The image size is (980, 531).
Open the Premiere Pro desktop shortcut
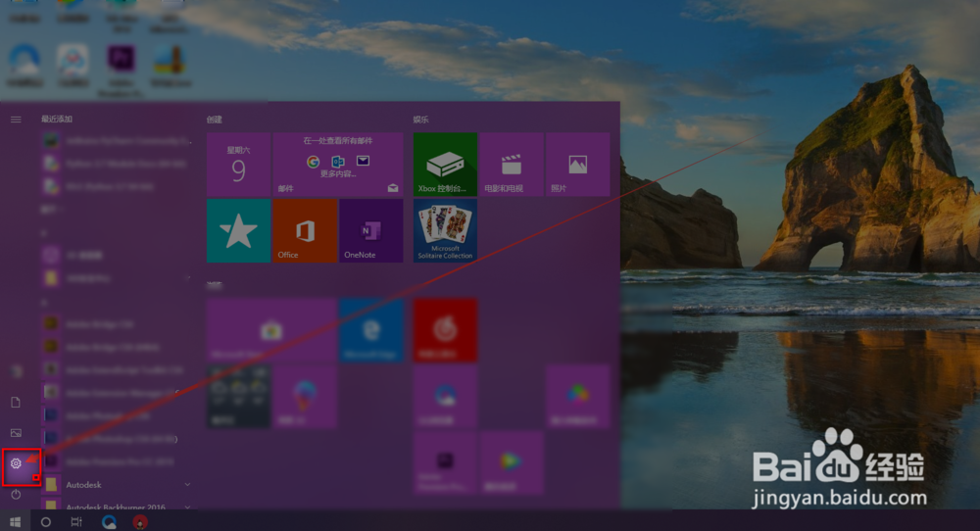point(121,69)
